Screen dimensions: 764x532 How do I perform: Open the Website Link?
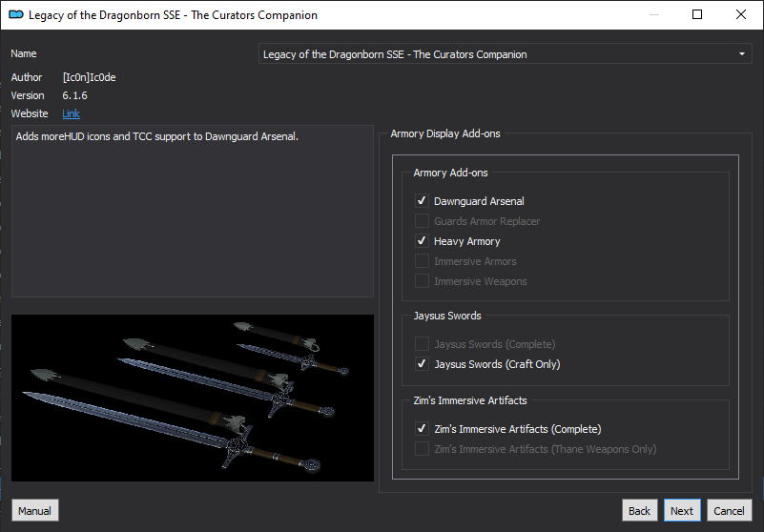coord(72,113)
